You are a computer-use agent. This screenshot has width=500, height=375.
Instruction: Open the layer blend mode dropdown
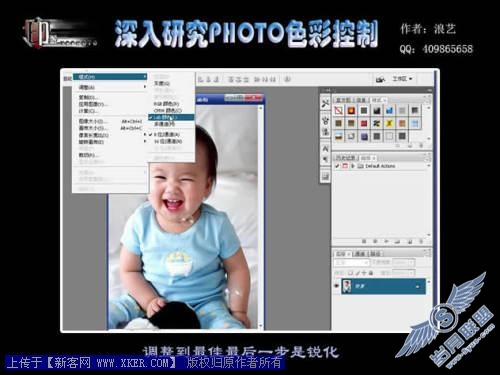pos(352,262)
